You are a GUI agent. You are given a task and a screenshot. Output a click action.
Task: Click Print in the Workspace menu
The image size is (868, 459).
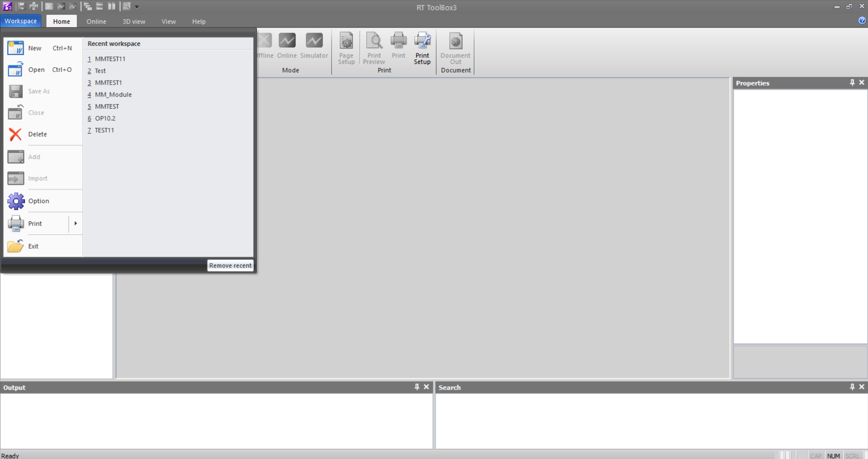pyautogui.click(x=36, y=224)
